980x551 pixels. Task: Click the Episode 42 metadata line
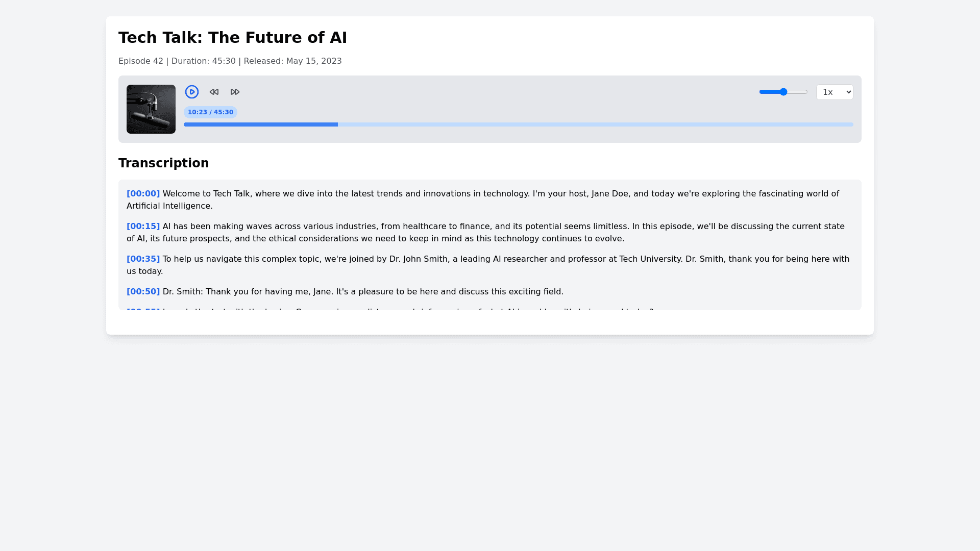(230, 61)
